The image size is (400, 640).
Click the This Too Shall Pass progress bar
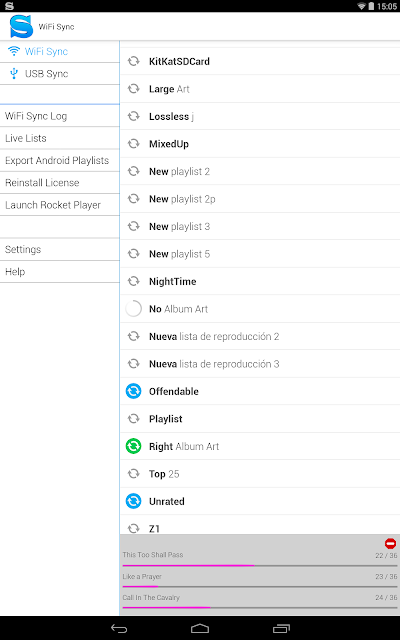coord(260,566)
